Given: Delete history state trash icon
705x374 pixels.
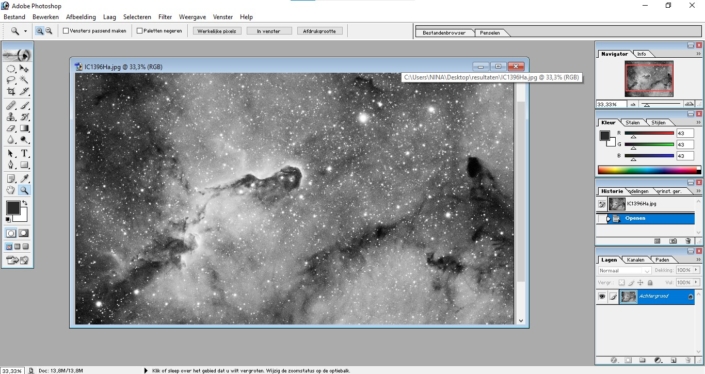Looking at the screenshot, I should pyautogui.click(x=688, y=241).
